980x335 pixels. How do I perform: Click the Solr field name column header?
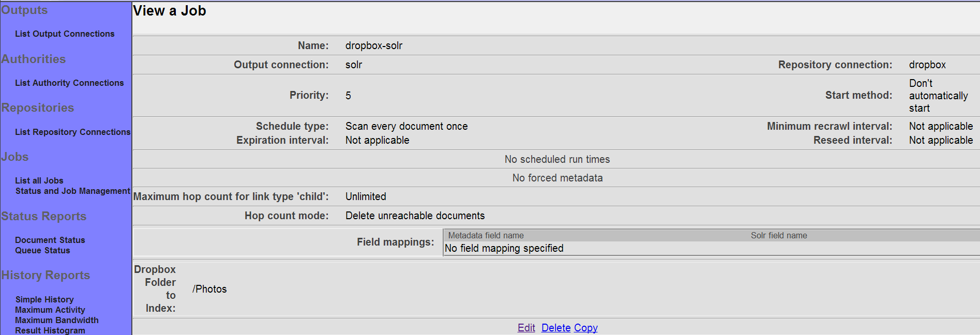tap(779, 235)
